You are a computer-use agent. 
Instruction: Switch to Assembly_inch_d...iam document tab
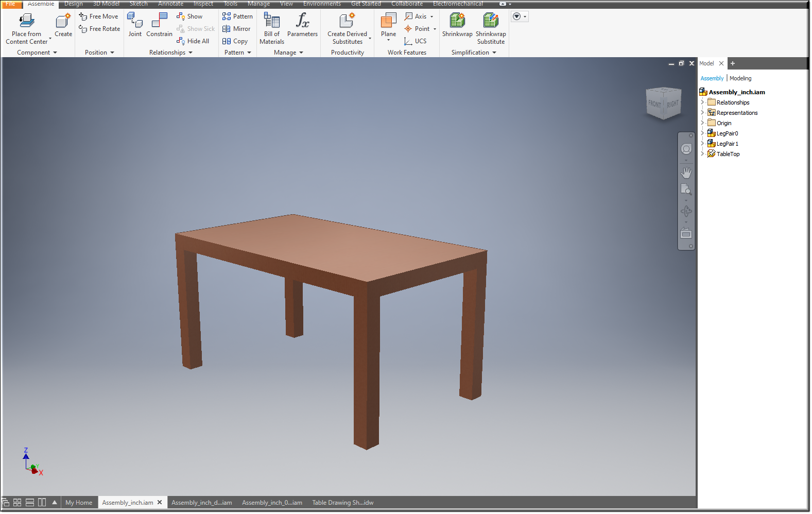point(201,503)
